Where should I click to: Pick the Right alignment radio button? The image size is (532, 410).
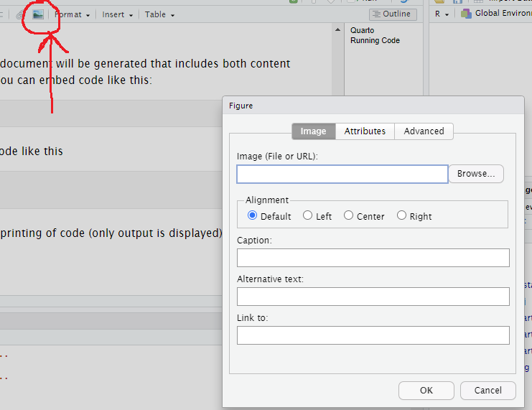pos(402,215)
